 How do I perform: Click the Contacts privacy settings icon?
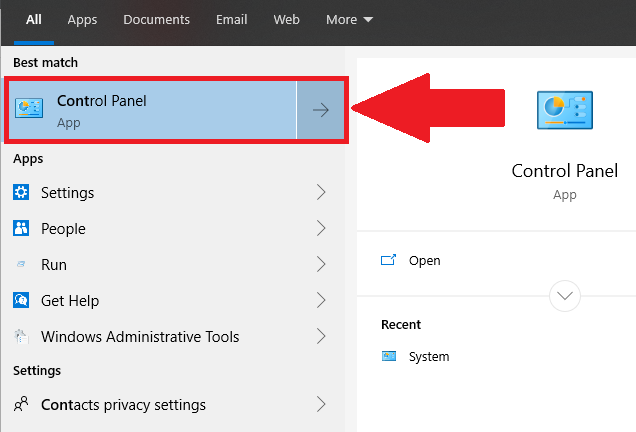click(21, 404)
